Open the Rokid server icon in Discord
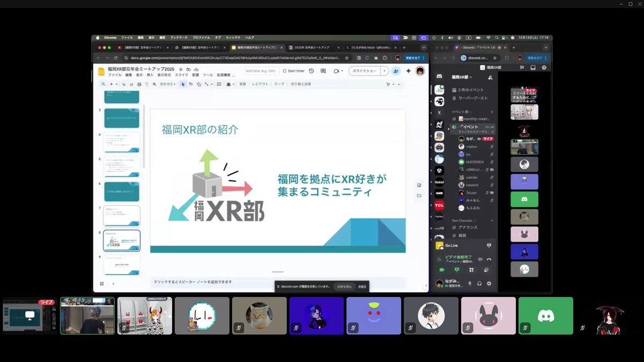This screenshot has height=362, width=644. click(440, 182)
